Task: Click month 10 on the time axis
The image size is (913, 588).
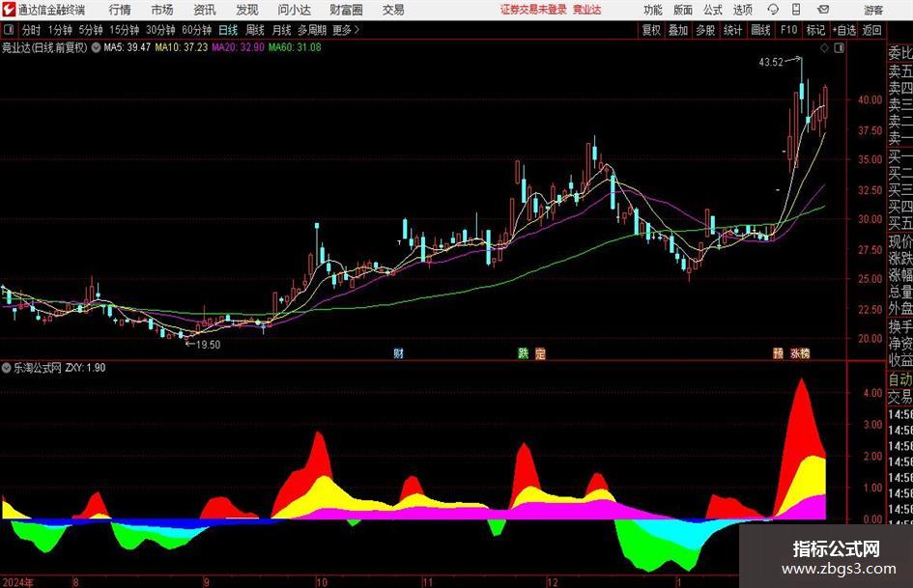Action: [322, 581]
